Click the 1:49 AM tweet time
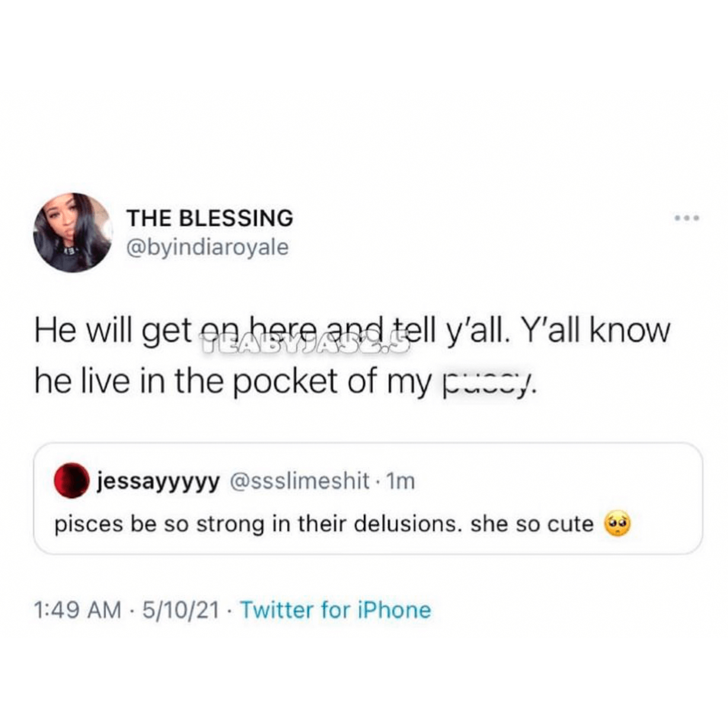Viewport: 728px width, 728px height. 78,610
